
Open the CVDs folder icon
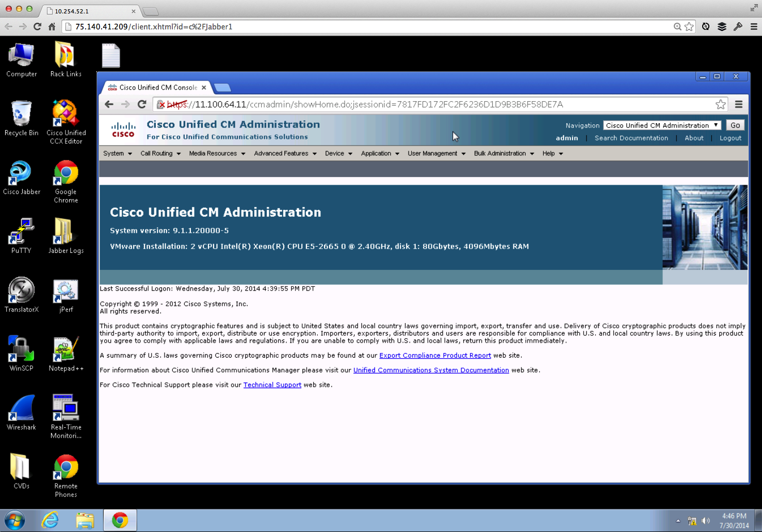pos(21,471)
